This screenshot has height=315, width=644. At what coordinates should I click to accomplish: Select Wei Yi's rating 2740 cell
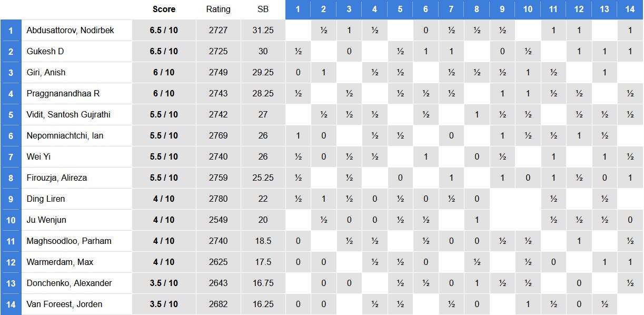(218, 156)
